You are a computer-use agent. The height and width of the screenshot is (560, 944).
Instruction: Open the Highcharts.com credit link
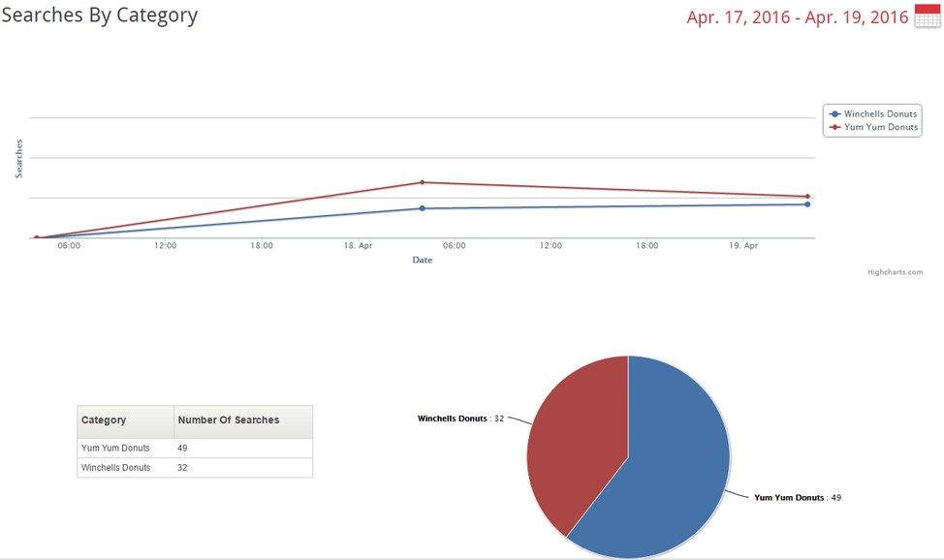pyautogui.click(x=895, y=272)
